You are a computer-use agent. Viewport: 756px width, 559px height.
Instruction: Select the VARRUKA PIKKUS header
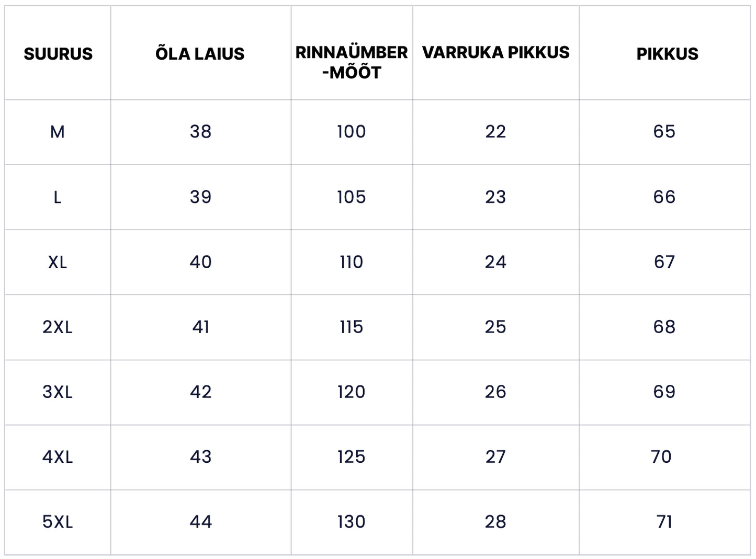[x=495, y=52]
